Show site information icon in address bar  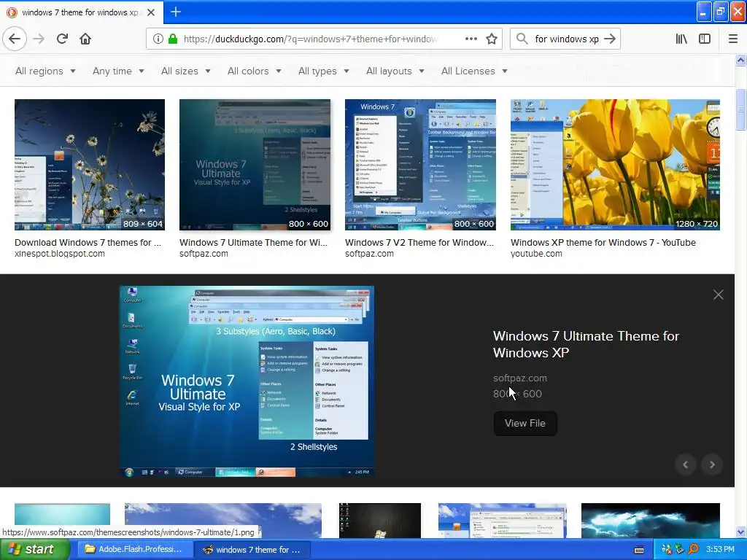[158, 39]
